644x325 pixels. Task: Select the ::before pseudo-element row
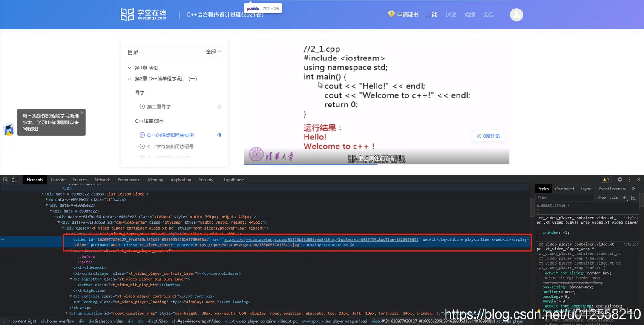click(86, 256)
